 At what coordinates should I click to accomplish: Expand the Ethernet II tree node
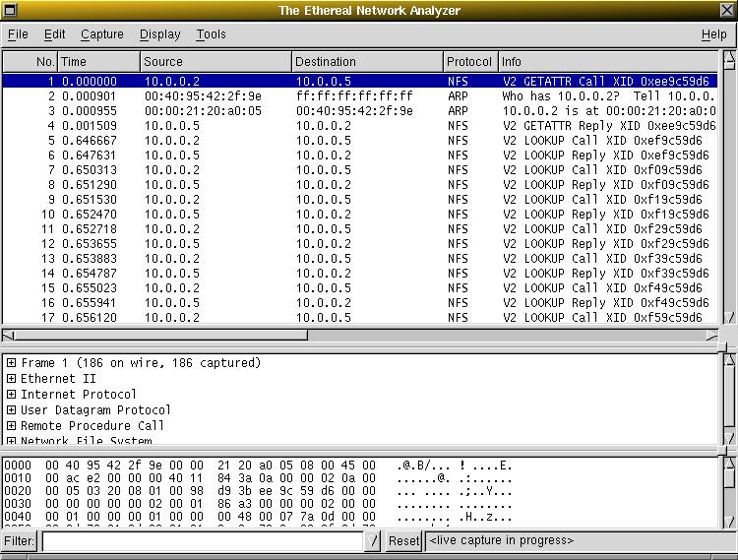[x=11, y=378]
